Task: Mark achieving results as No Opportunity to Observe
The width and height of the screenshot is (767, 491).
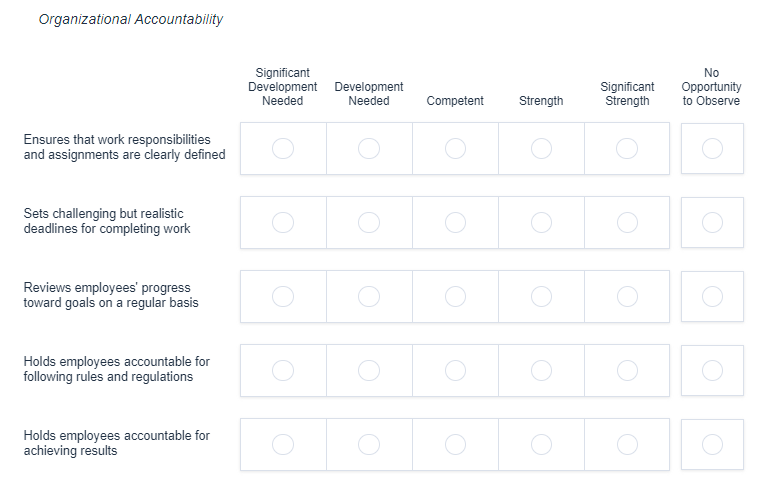Action: click(x=712, y=444)
